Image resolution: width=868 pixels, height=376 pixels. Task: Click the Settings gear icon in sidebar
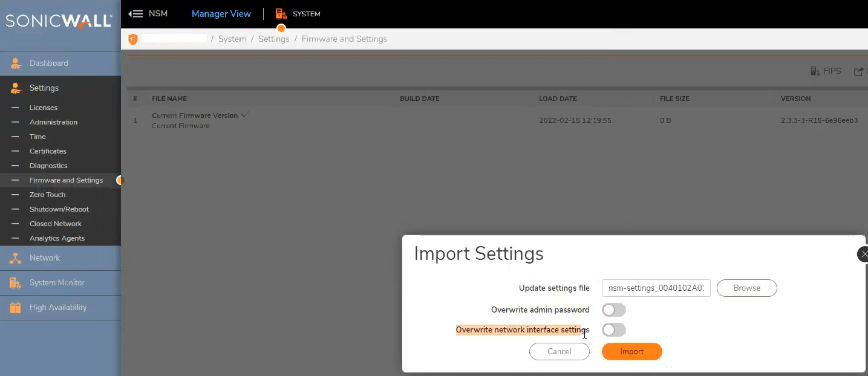pyautogui.click(x=16, y=88)
